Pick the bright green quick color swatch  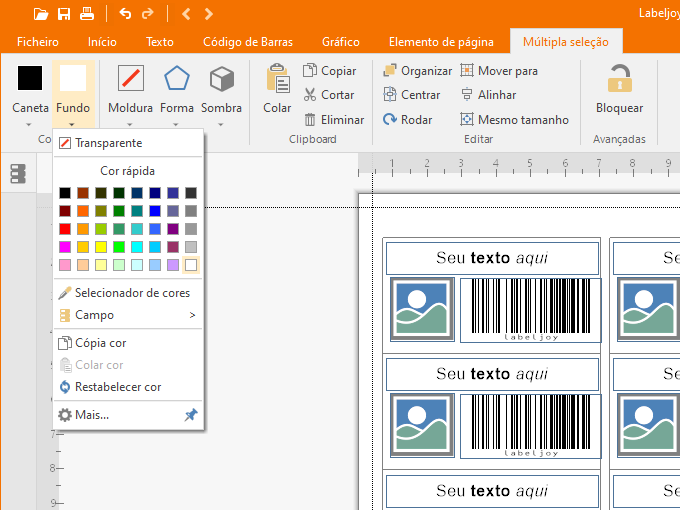click(x=119, y=247)
